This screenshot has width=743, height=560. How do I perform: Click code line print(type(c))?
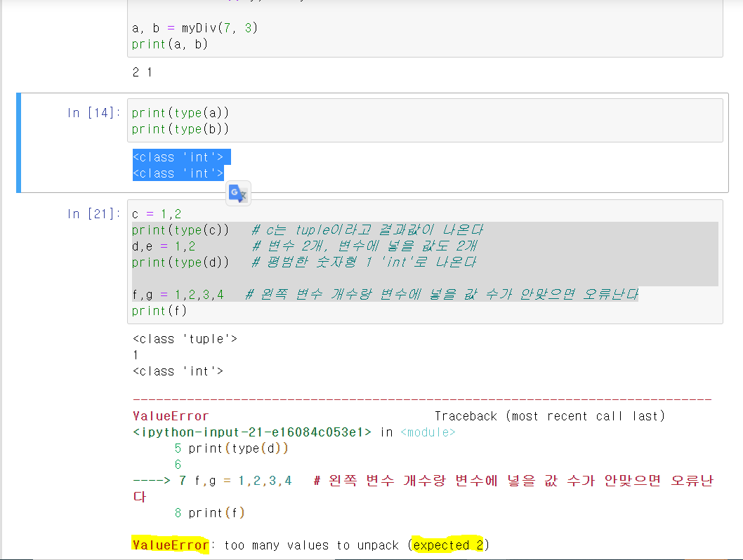click(180, 230)
